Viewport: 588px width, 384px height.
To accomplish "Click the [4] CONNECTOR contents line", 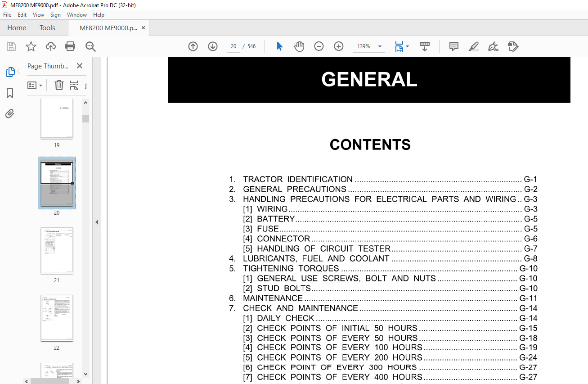I will pyautogui.click(x=390, y=239).
